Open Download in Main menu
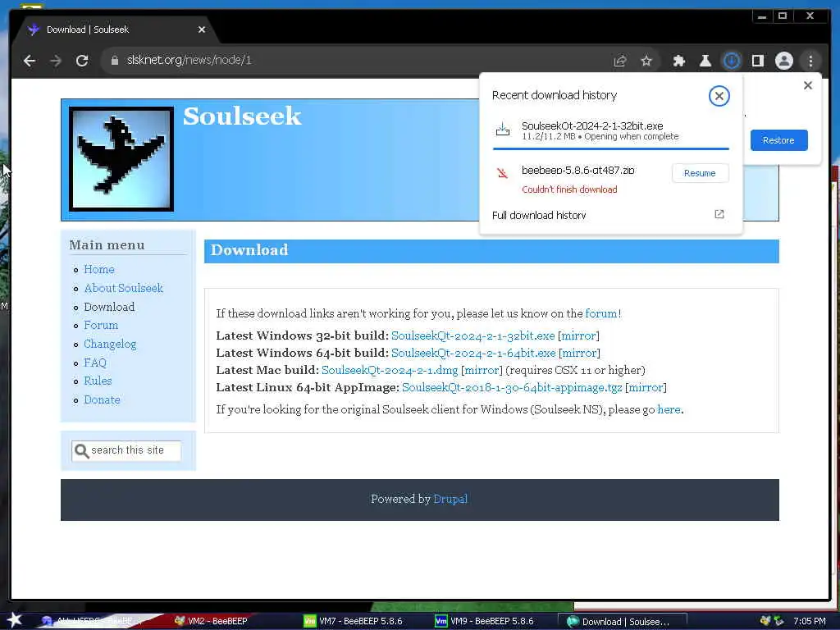This screenshot has height=630, width=840. (109, 307)
